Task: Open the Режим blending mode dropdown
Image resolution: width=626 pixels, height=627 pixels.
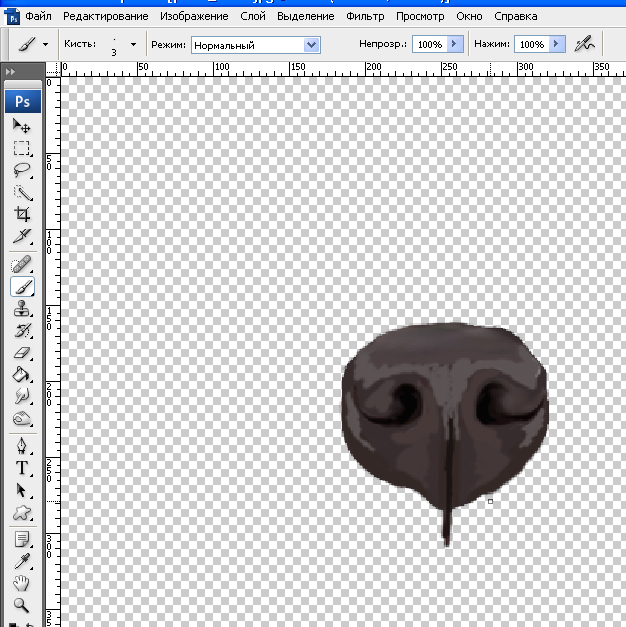Action: 311,45
